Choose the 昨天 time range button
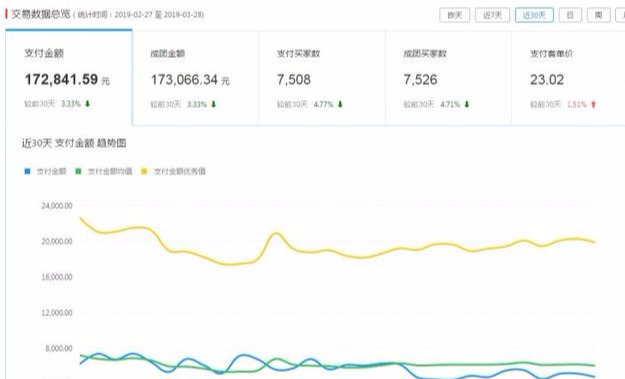This screenshot has width=625, height=379. (x=454, y=15)
